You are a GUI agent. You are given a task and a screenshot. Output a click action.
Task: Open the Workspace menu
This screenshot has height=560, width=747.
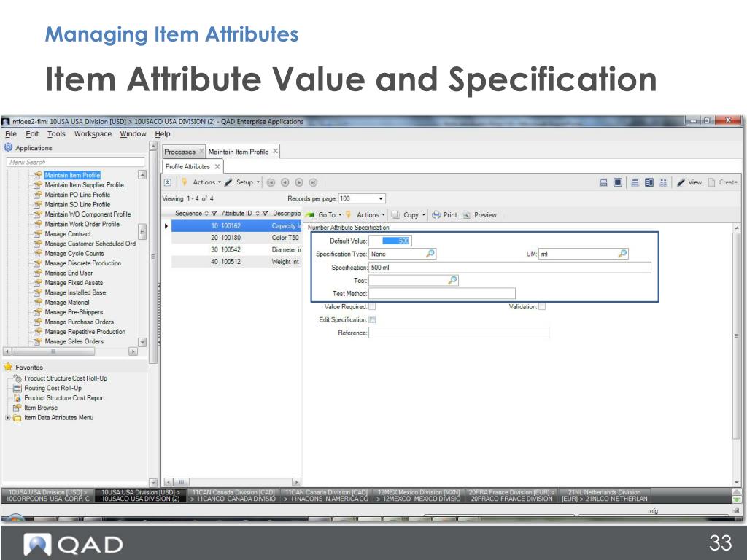93,134
